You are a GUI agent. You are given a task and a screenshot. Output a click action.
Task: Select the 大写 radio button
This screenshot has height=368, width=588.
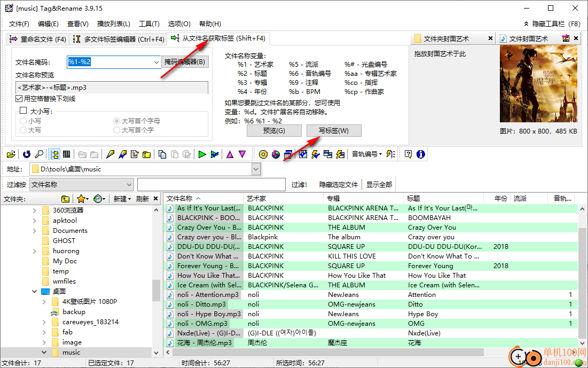click(23, 130)
